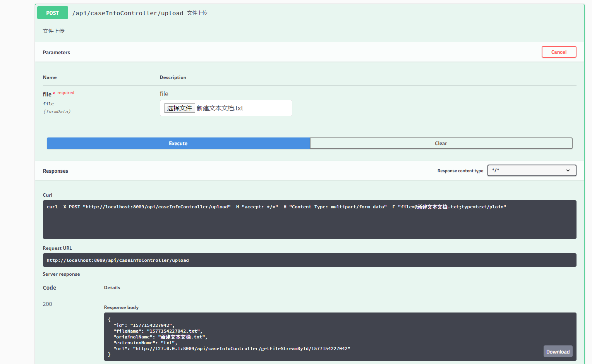Click the Response content type label

(x=460, y=171)
